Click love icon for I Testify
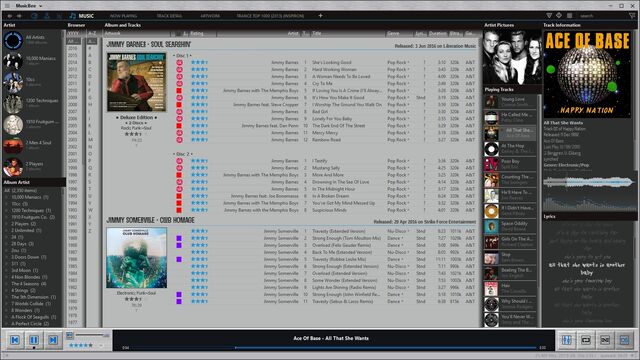The height and width of the screenshot is (360, 640). 179,161
